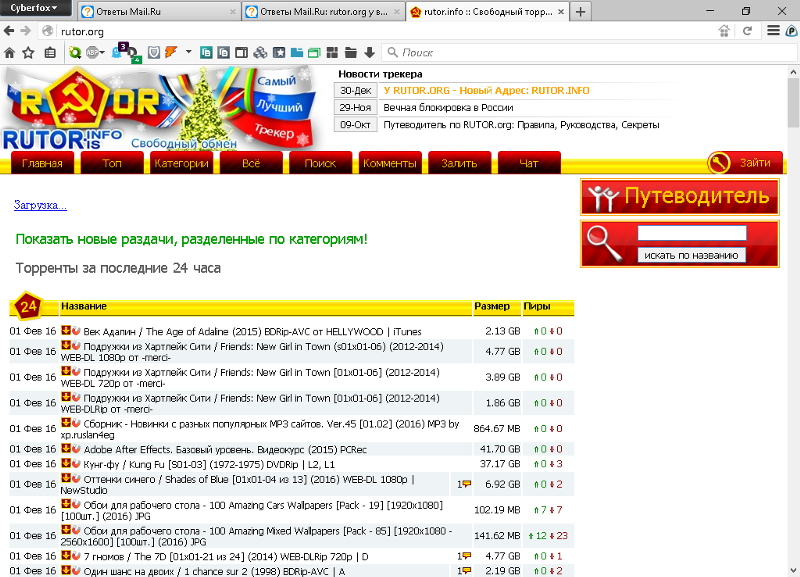Go back to the previous page
Image resolution: width=800 pixels, height=577 pixels.
click(x=9, y=31)
